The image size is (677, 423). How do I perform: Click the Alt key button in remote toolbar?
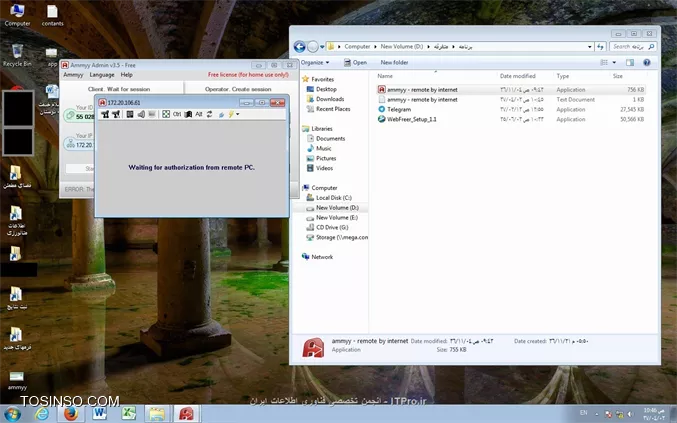pyautogui.click(x=199, y=114)
